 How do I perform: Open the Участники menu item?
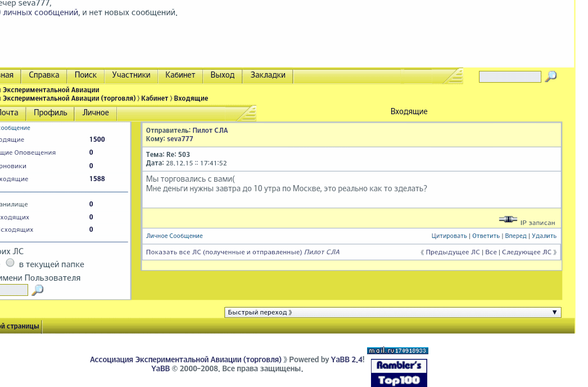(x=131, y=75)
